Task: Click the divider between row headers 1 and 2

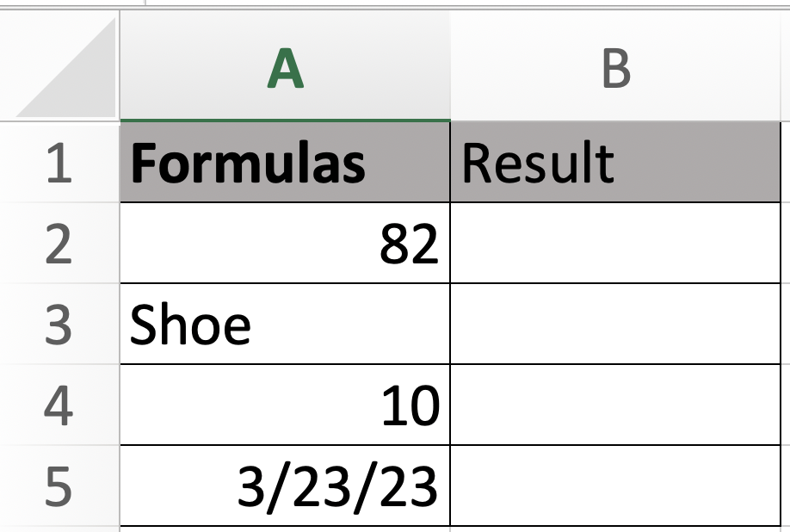Action: coord(59,203)
